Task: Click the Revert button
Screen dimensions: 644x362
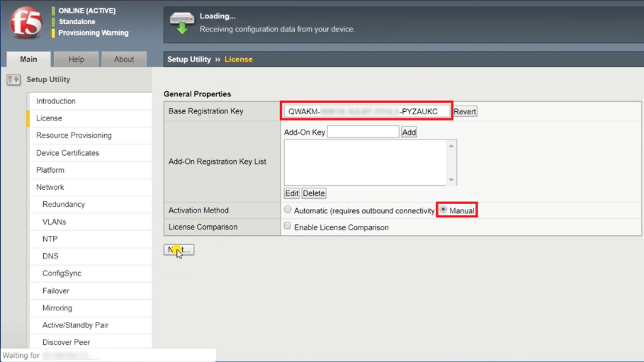Action: 465,111
